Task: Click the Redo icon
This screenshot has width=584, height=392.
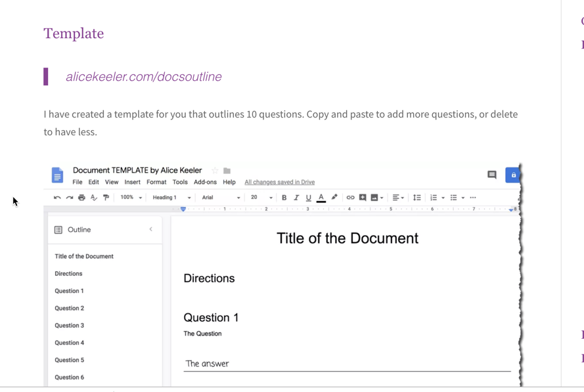Action: point(69,198)
